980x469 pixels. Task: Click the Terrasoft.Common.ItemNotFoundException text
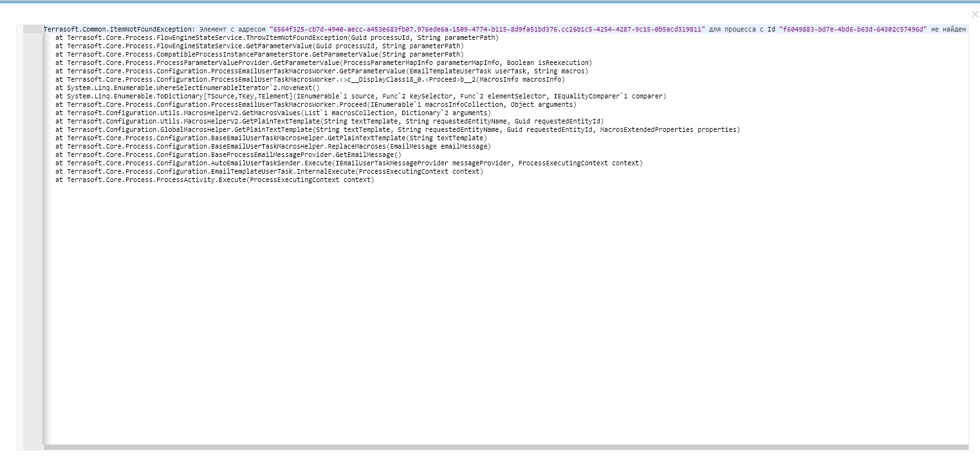(118, 30)
